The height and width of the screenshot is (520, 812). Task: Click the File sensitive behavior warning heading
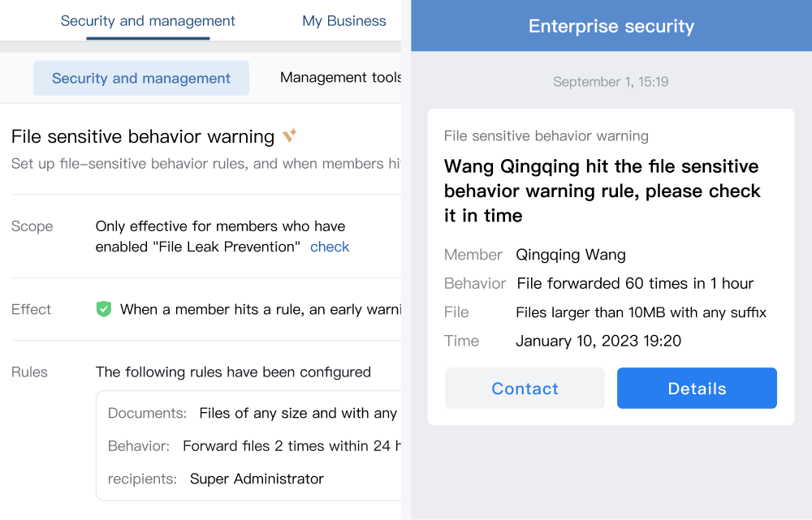point(143,136)
